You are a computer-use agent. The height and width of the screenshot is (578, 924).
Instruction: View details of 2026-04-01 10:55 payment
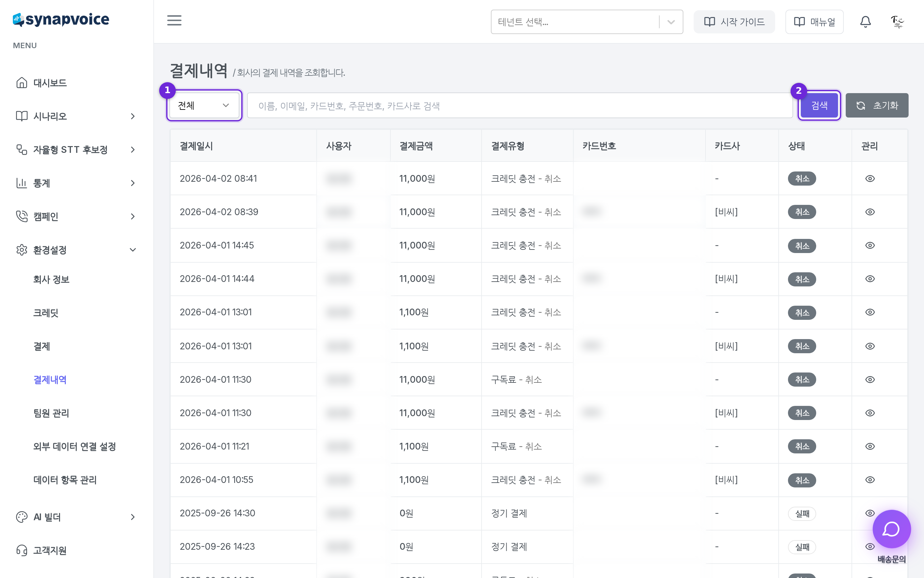point(870,480)
